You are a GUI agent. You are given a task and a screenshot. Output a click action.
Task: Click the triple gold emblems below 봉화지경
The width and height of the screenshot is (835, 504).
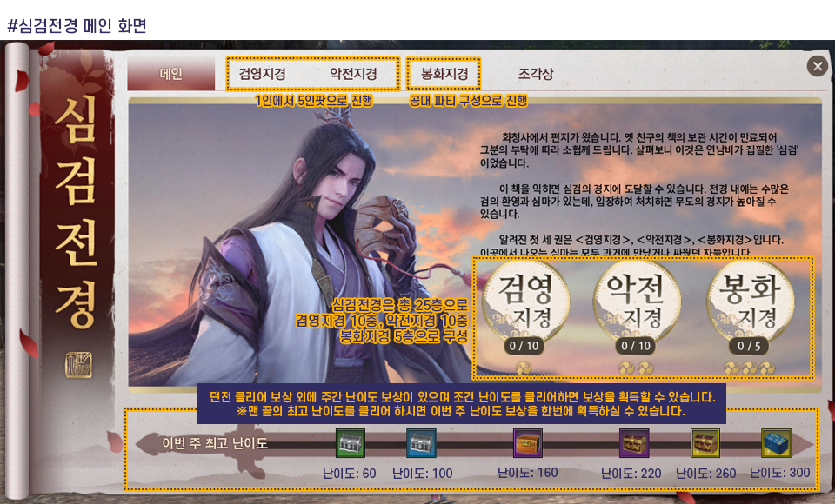tap(749, 368)
